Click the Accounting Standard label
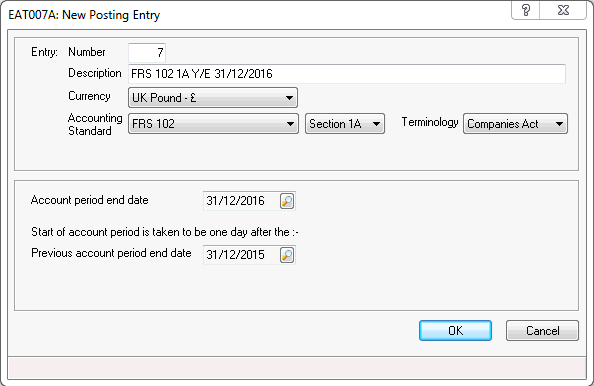The width and height of the screenshot is (594, 386). [95, 124]
